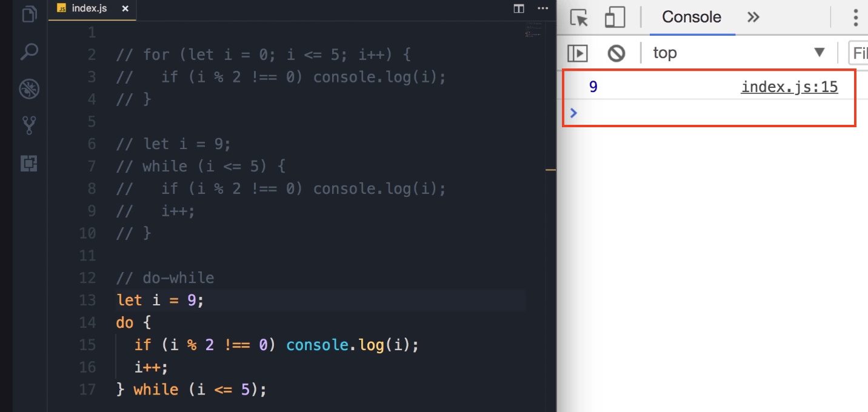
Task: Open the Explorer files icon in activity bar
Action: 29,14
